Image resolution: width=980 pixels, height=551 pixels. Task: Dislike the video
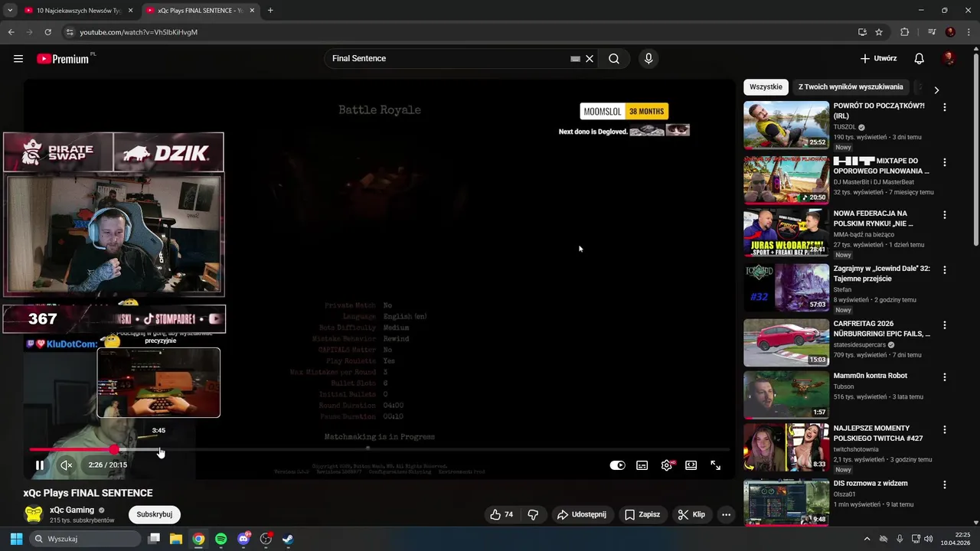pos(534,515)
